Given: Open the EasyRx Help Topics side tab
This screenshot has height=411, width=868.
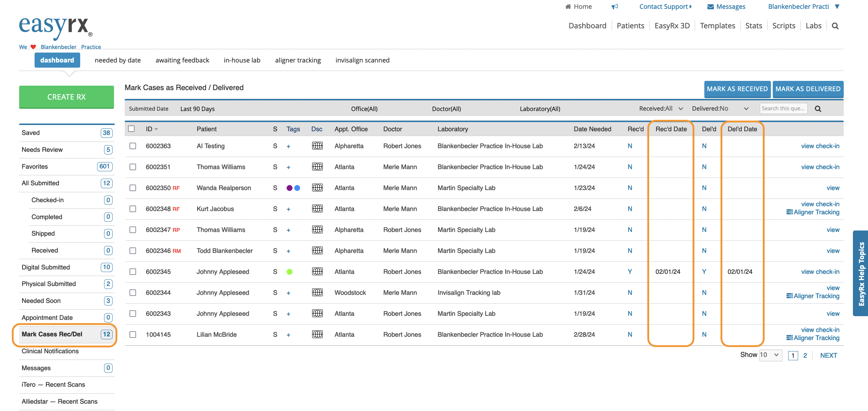Looking at the screenshot, I should [861, 274].
